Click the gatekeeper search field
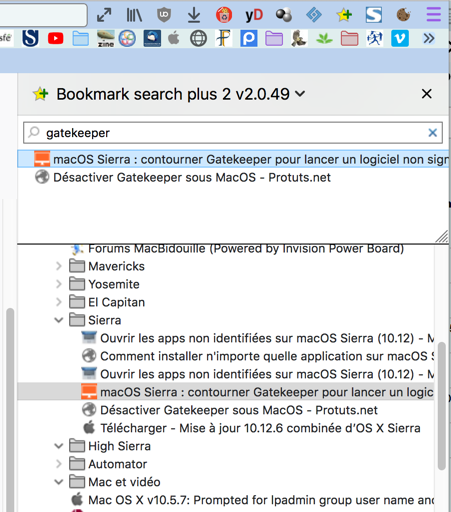The height and width of the screenshot is (512, 451). pyautogui.click(x=233, y=133)
